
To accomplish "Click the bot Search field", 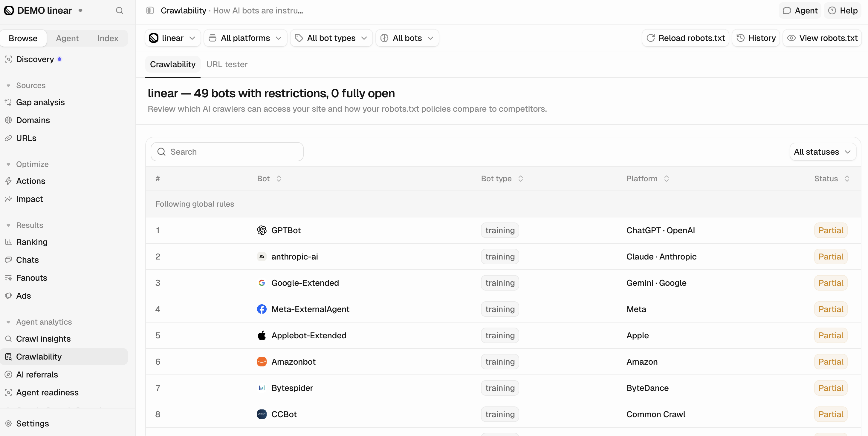I will click(227, 152).
